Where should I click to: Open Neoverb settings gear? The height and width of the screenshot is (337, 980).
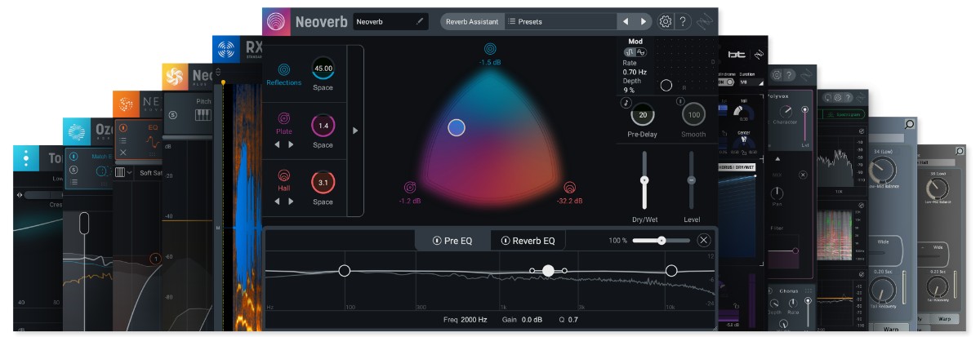[666, 21]
